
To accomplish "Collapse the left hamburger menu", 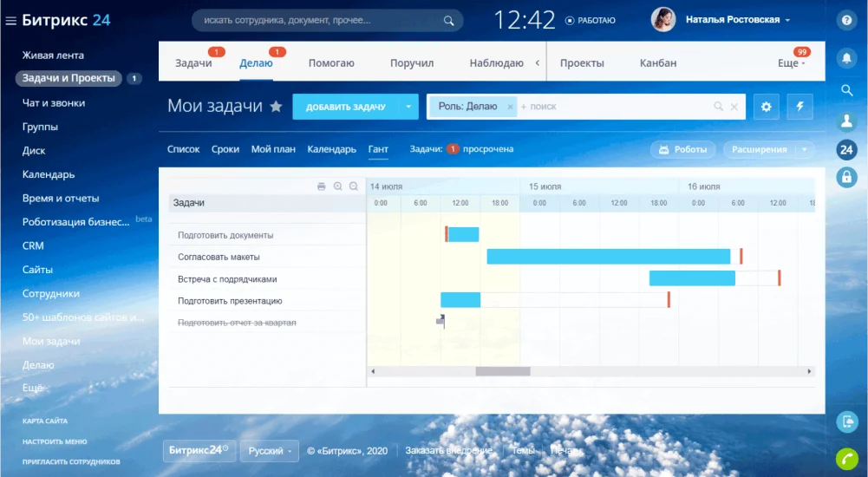I will tap(10, 21).
